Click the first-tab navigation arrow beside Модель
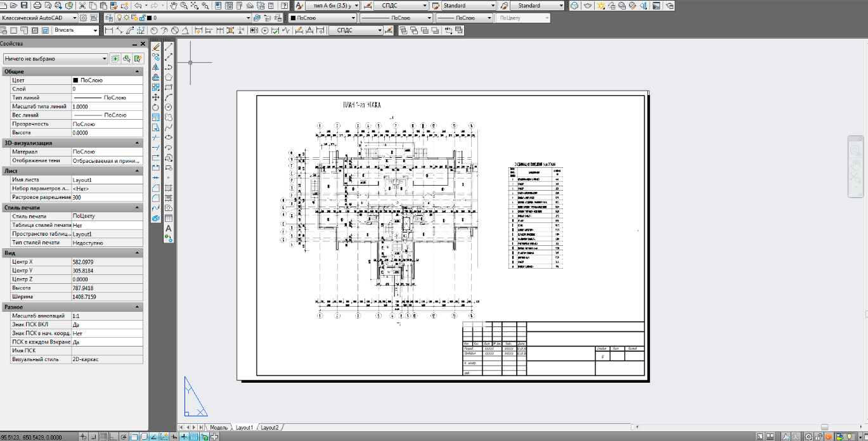 [x=182, y=428]
